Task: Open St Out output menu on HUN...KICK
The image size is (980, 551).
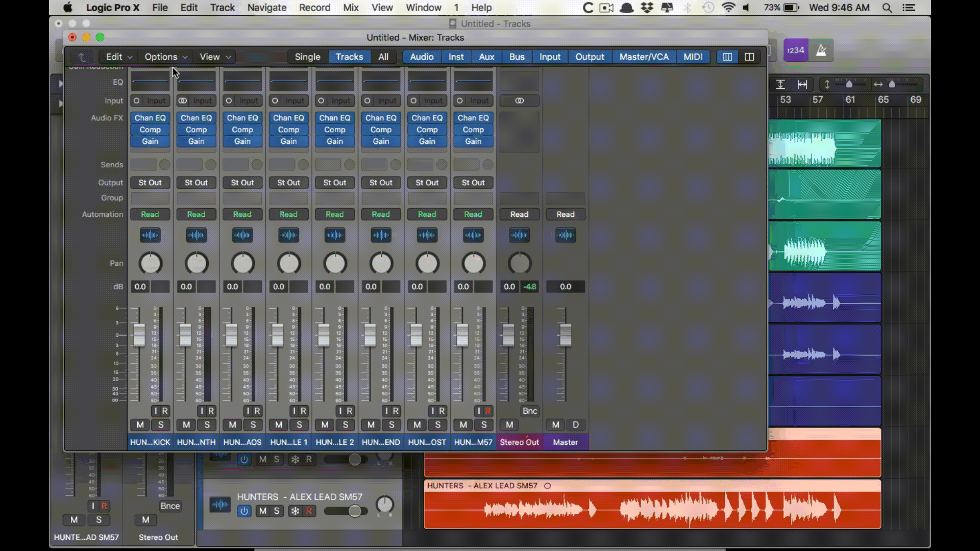Action: pyautogui.click(x=150, y=183)
